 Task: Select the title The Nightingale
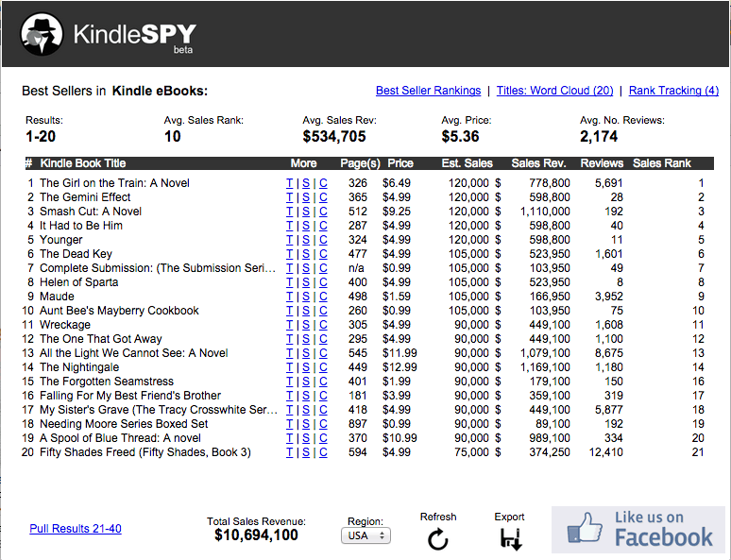tap(79, 367)
